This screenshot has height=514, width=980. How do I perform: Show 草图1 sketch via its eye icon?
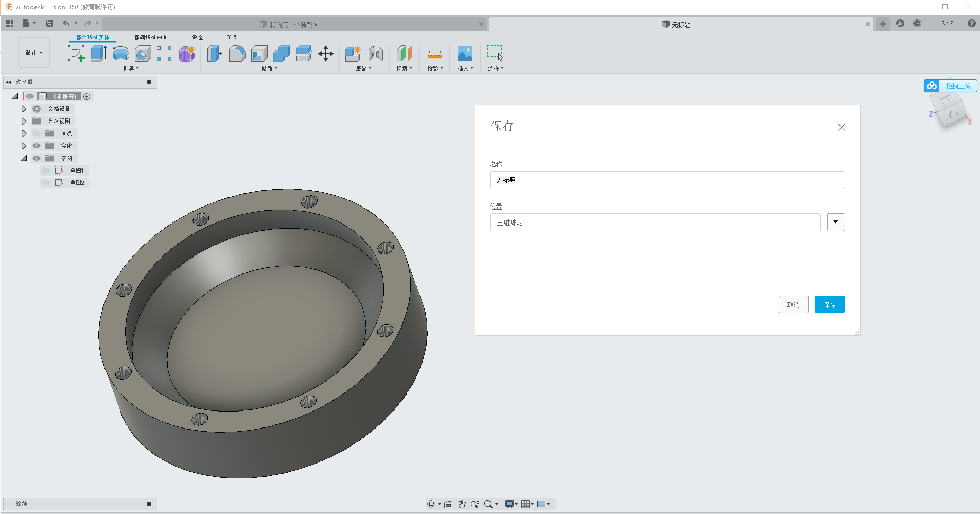[x=46, y=170]
